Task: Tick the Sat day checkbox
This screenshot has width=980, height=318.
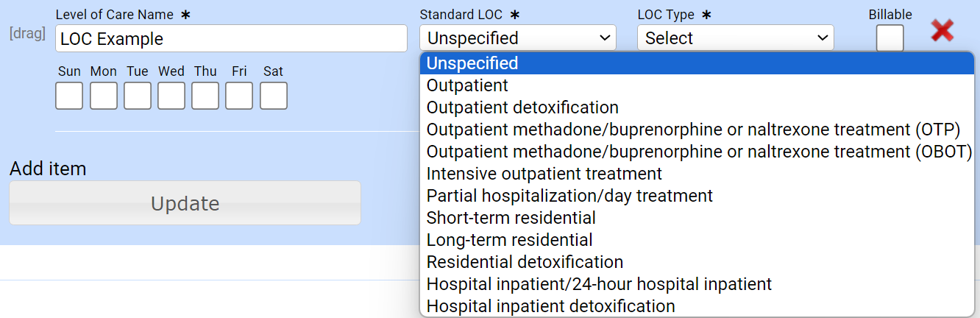Action: 273,96
